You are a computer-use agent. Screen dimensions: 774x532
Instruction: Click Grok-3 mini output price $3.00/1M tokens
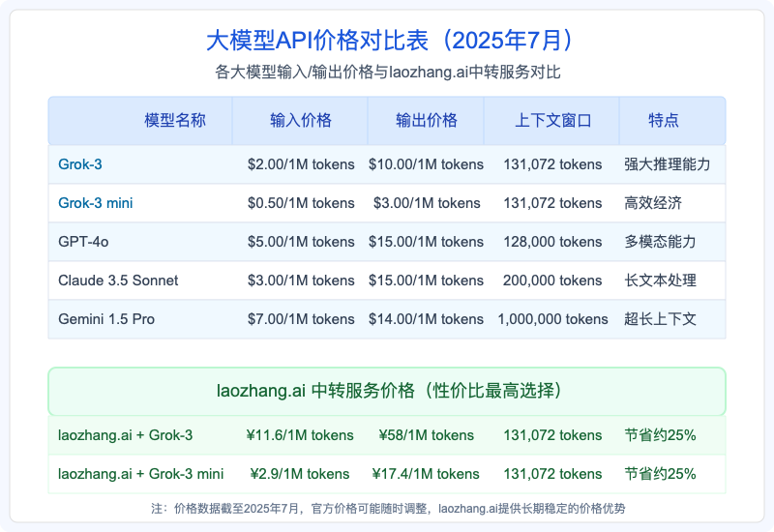427,203
